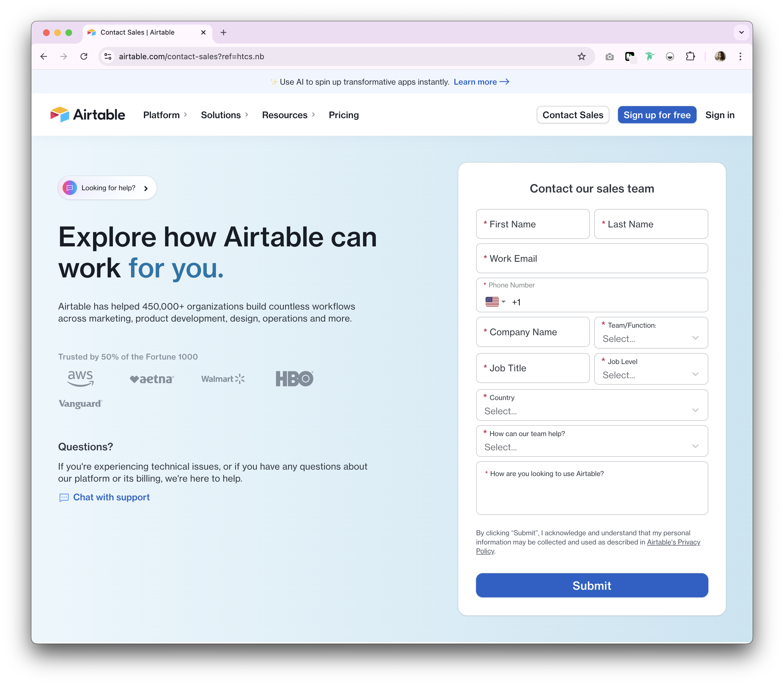
Task: Open the Extensions puzzle icon
Action: (690, 57)
